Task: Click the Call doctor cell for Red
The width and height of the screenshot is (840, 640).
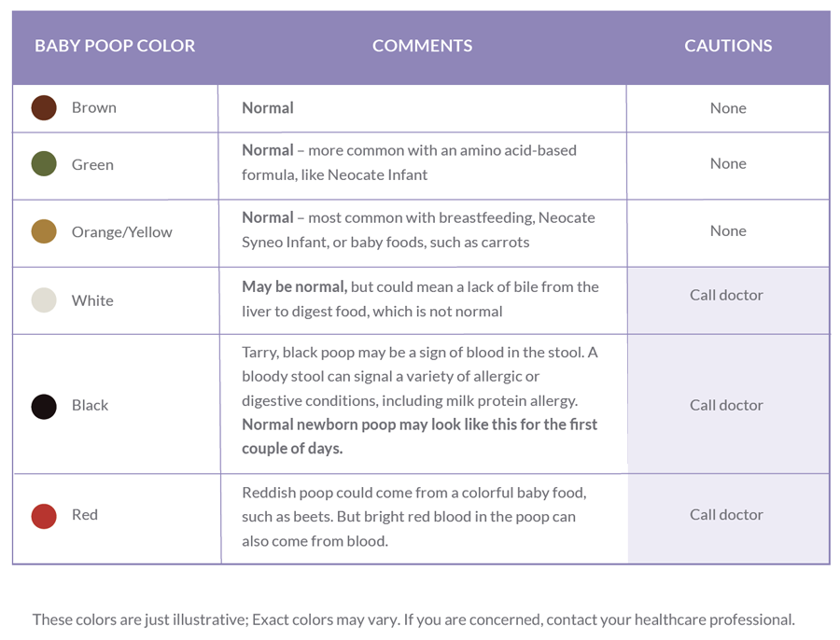Action: click(x=729, y=519)
